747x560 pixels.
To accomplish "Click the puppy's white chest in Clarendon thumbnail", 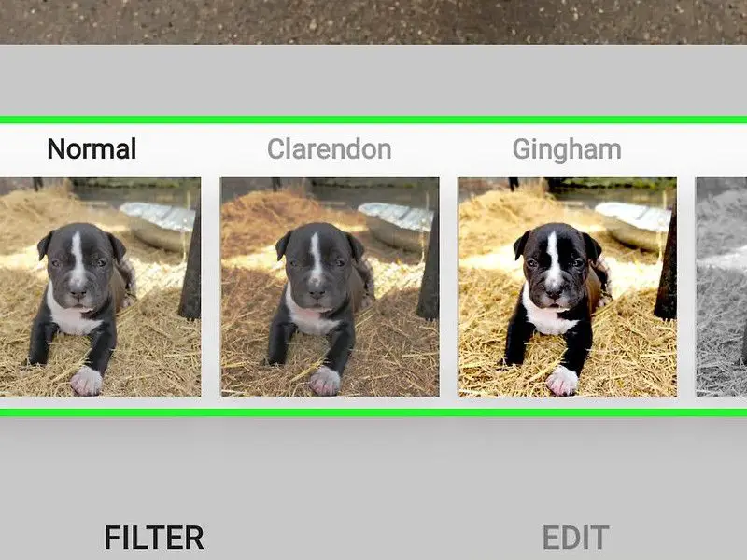I will coord(310,316).
